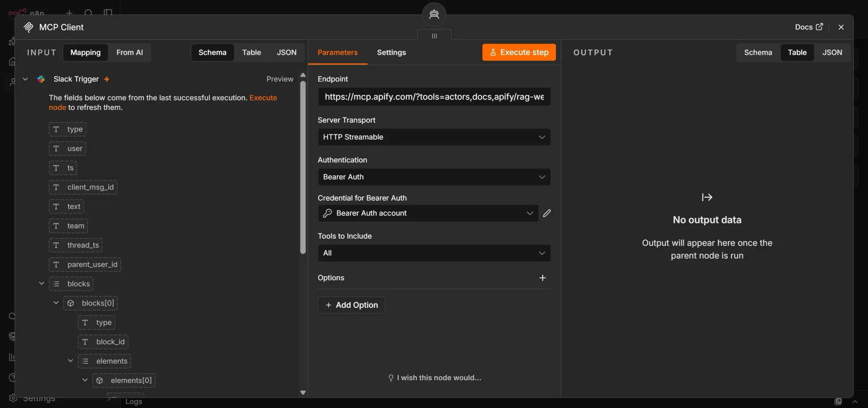
Task: Click the panel drag handle bars
Action: (434, 36)
